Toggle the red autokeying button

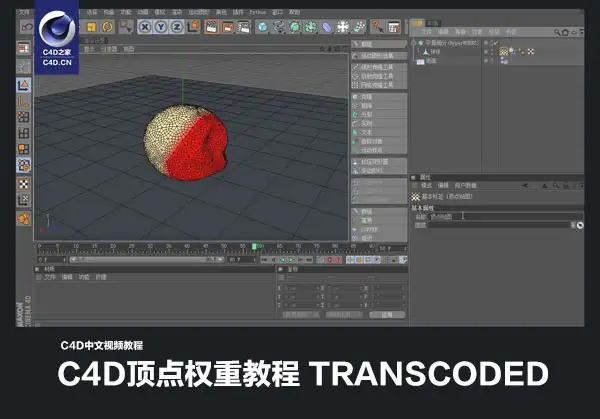(x=338, y=260)
